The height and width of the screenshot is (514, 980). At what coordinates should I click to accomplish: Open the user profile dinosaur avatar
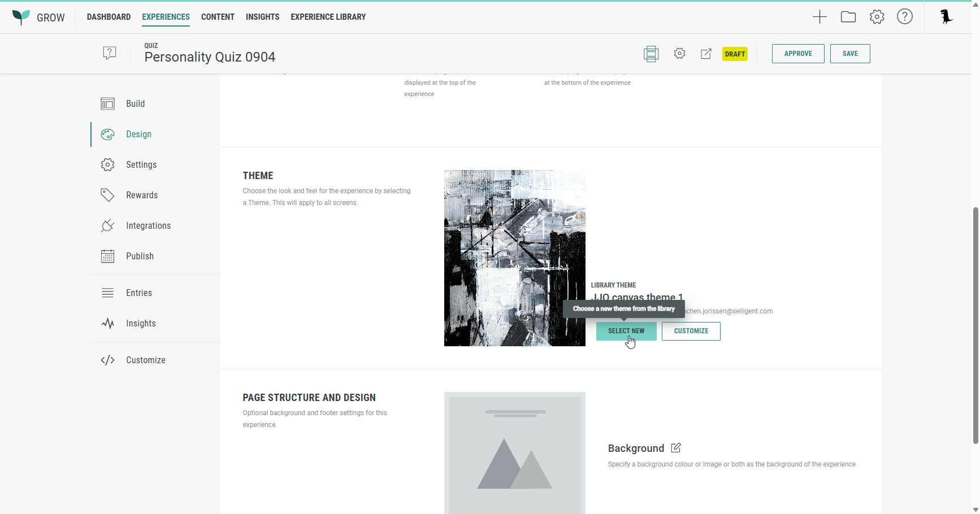(946, 17)
